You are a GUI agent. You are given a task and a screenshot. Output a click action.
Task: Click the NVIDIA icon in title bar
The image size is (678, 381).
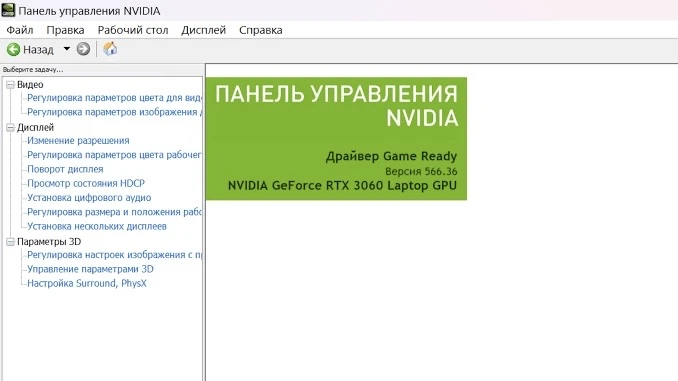(8, 10)
